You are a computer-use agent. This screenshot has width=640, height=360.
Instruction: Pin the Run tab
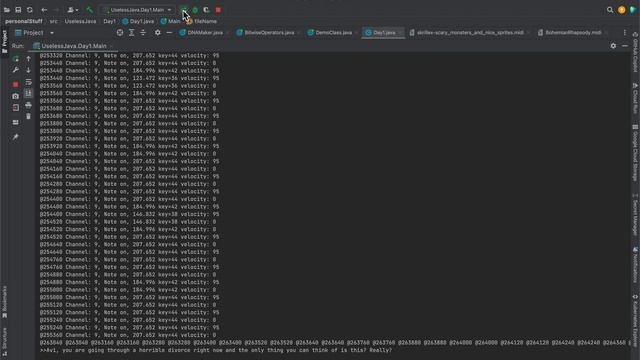[x=16, y=137]
